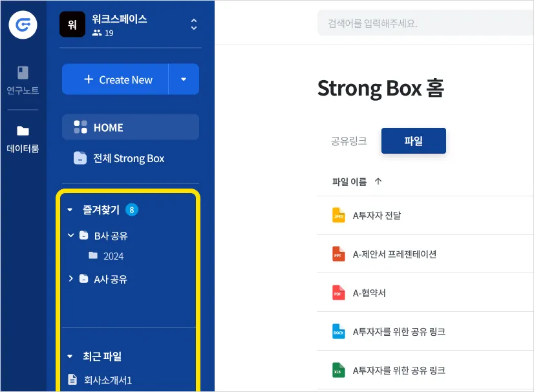Screen dimensions: 534x392
Task: Click the 워크스페이스 avatar icon
Action: coord(72,25)
